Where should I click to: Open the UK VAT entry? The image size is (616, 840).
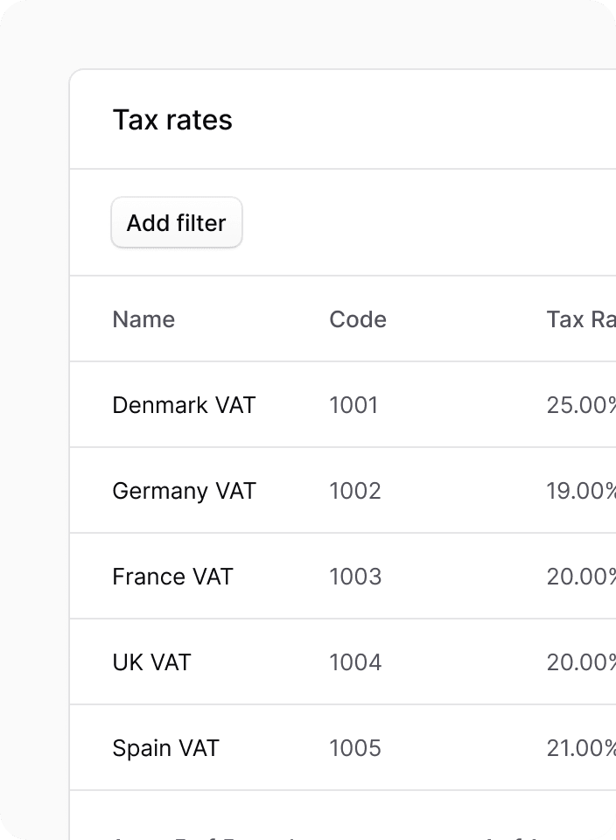click(x=151, y=662)
